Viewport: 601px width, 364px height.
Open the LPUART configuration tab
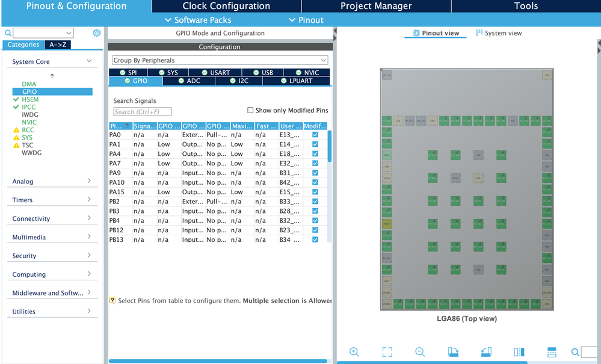296,81
